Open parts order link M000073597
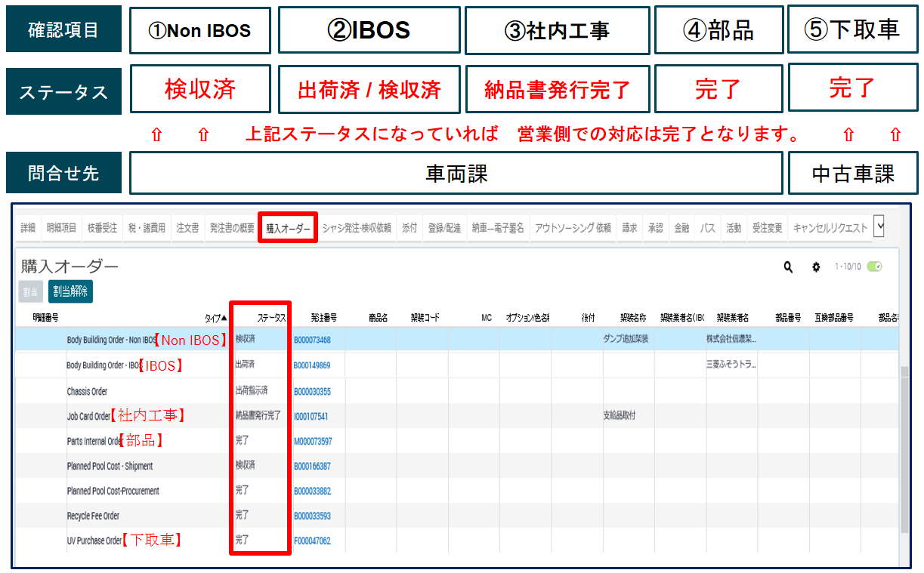 (313, 441)
